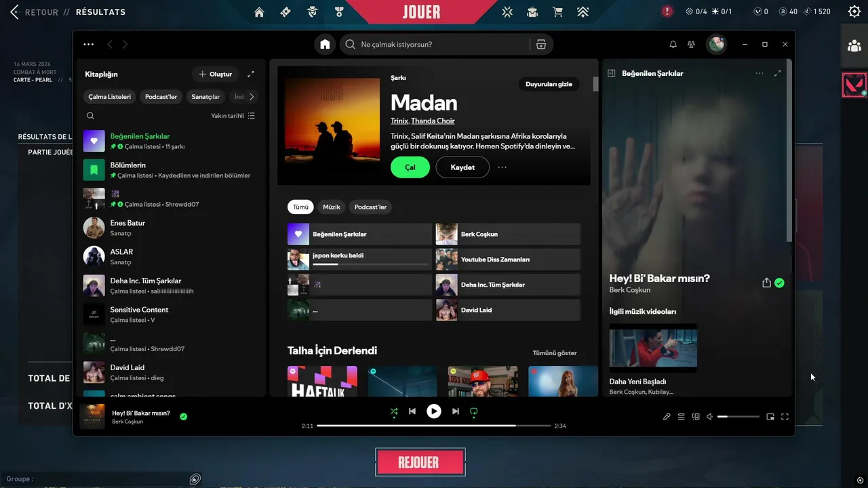The width and height of the screenshot is (868, 488).
Task: Open Spotify profile avatar
Action: pos(717,44)
